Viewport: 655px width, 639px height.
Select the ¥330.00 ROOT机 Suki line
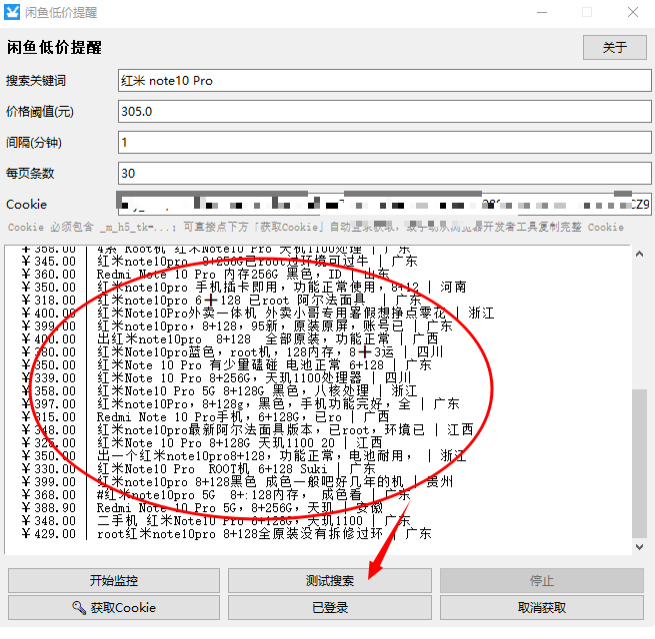coord(198,469)
